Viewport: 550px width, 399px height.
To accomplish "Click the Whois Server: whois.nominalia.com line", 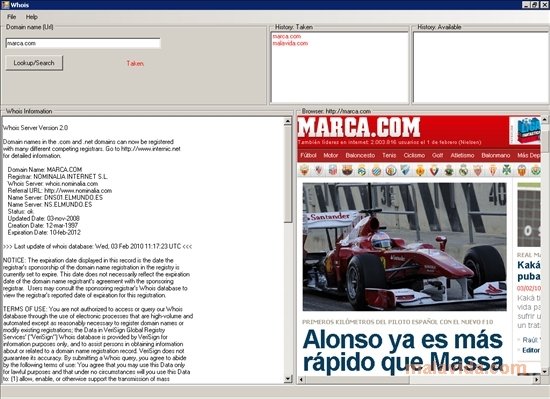I will point(53,184).
